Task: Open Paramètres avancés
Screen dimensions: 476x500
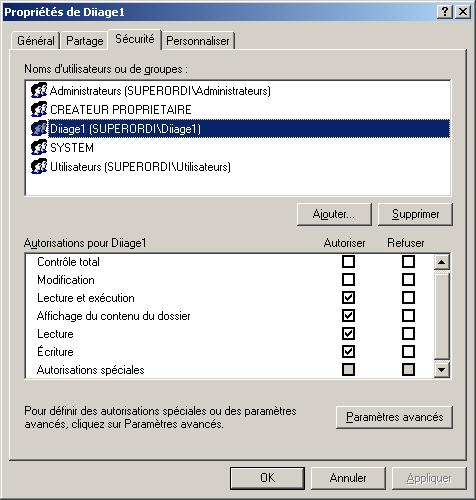Action: (x=394, y=417)
